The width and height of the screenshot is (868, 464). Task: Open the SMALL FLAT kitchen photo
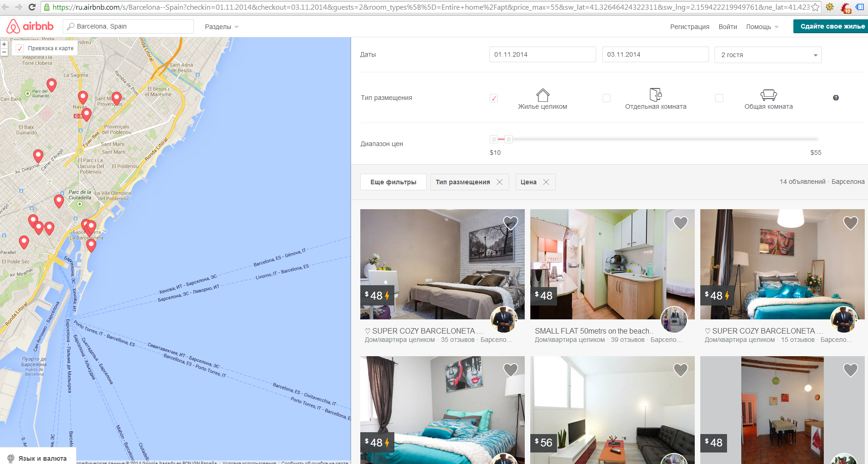pyautogui.click(x=612, y=264)
